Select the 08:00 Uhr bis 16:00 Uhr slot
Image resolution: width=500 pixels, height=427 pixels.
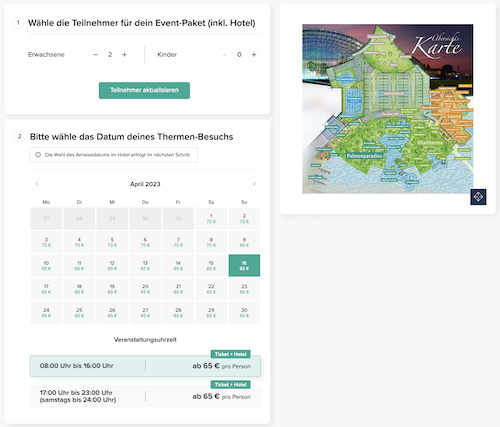[145, 366]
